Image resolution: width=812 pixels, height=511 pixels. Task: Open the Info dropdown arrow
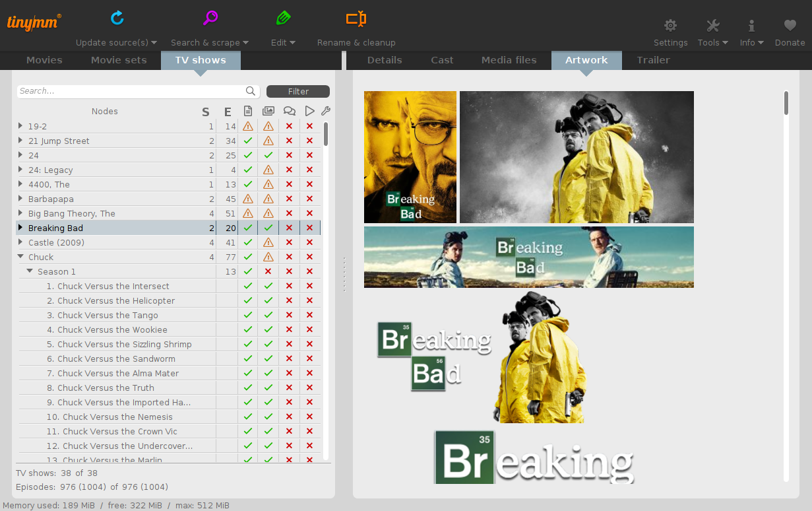pos(761,43)
